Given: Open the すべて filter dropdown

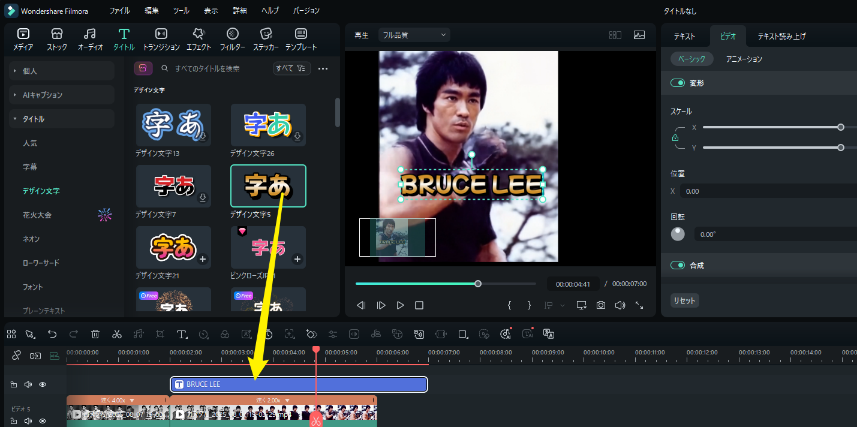Looking at the screenshot, I should pos(292,68).
